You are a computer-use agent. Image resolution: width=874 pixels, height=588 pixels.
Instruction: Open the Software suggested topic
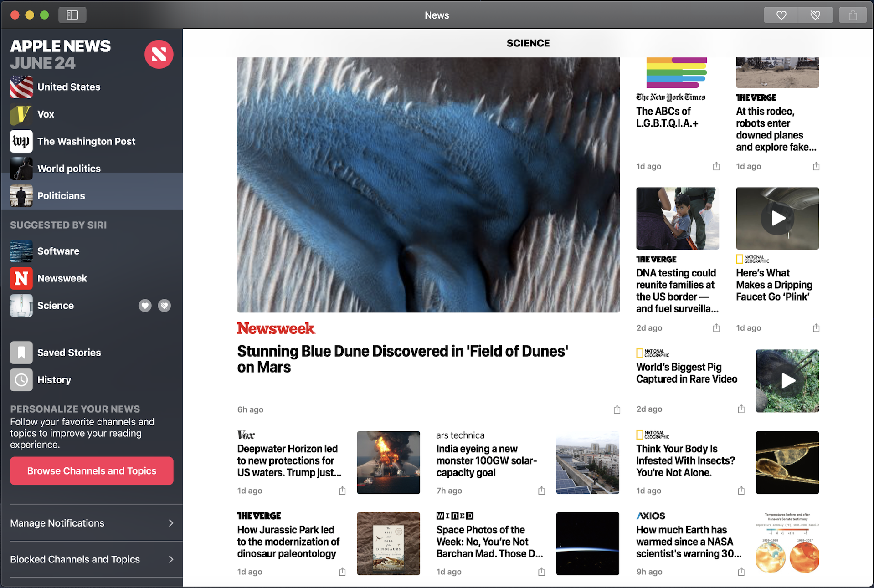pos(92,251)
